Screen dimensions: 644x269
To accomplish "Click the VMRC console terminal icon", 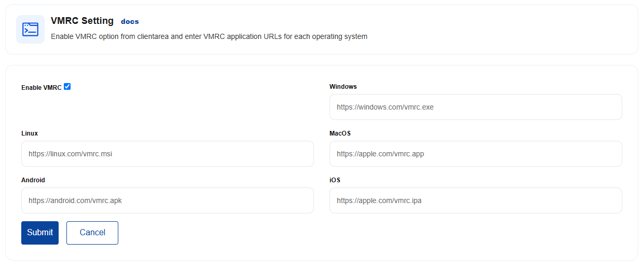I will point(30,29).
